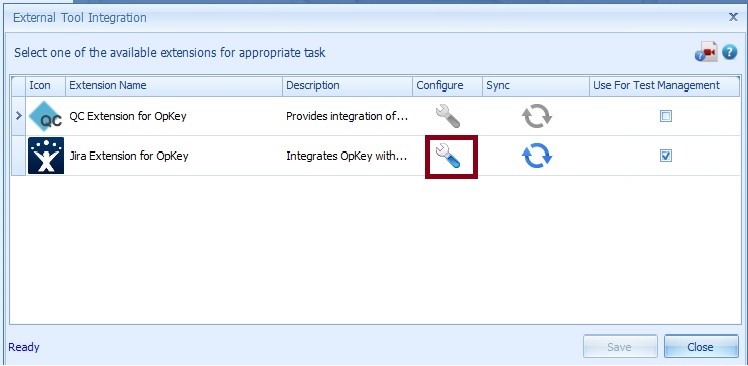Viewport: 748px width, 366px height.
Task: Click the Close button
Action: pyautogui.click(x=701, y=347)
